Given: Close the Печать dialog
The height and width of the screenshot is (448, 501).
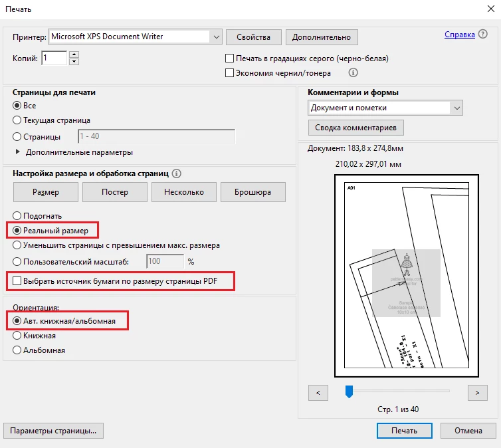Looking at the screenshot, I should click(x=491, y=9).
